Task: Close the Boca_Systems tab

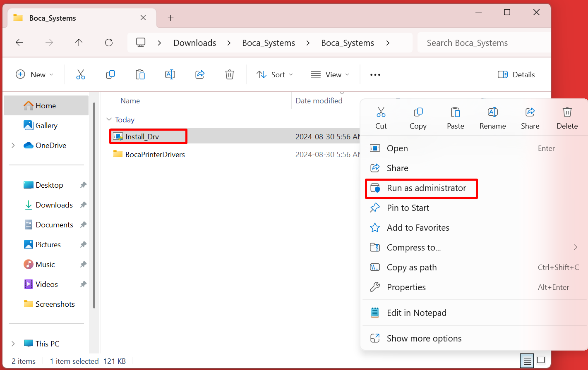Action: 143,18
